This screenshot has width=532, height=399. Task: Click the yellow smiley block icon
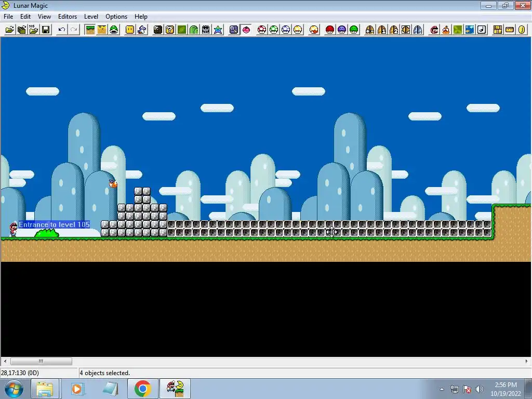coord(130,30)
